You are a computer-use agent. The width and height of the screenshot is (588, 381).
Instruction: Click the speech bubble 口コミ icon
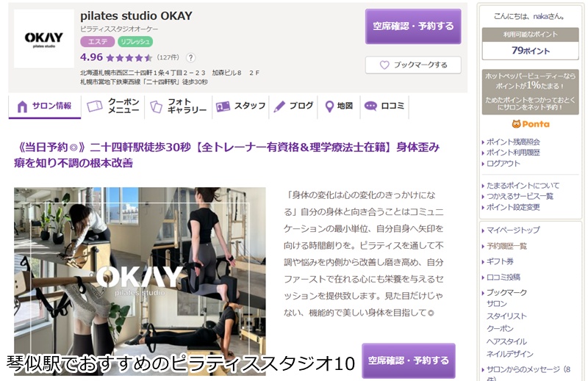click(370, 106)
